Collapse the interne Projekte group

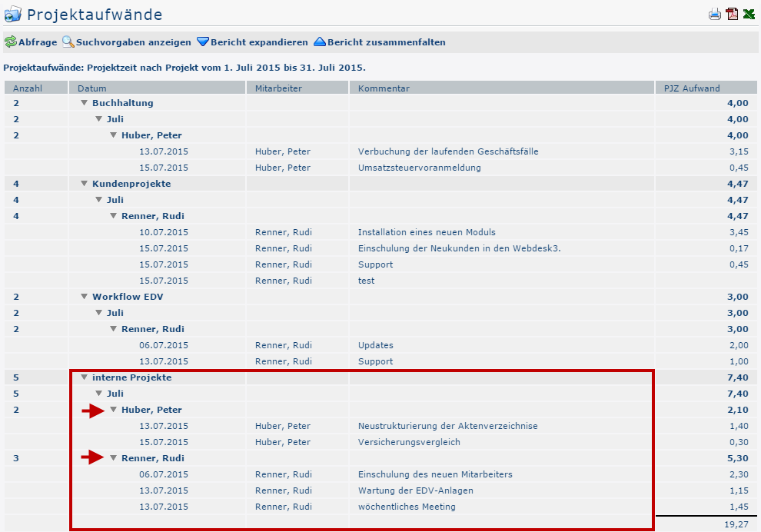point(85,377)
